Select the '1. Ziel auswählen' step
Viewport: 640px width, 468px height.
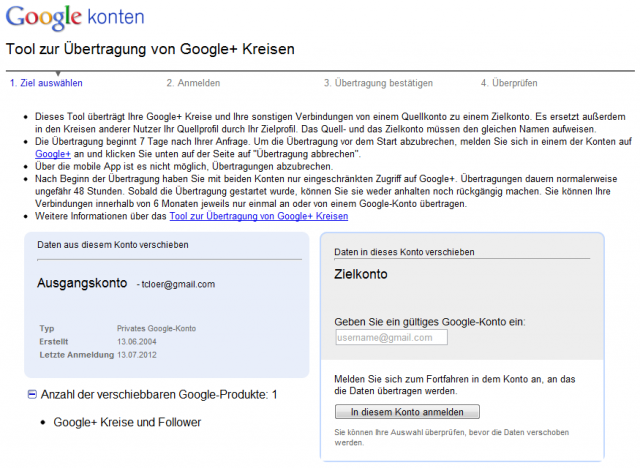[x=46, y=83]
